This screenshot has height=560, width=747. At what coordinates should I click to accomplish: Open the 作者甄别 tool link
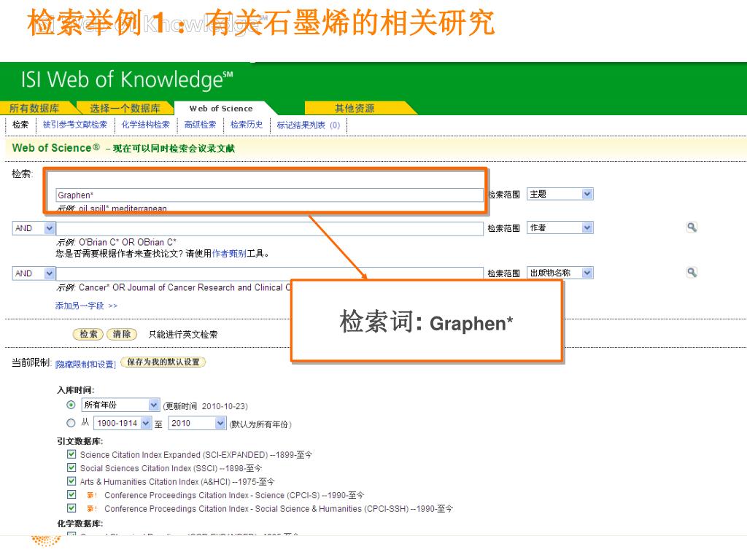pyautogui.click(x=228, y=254)
